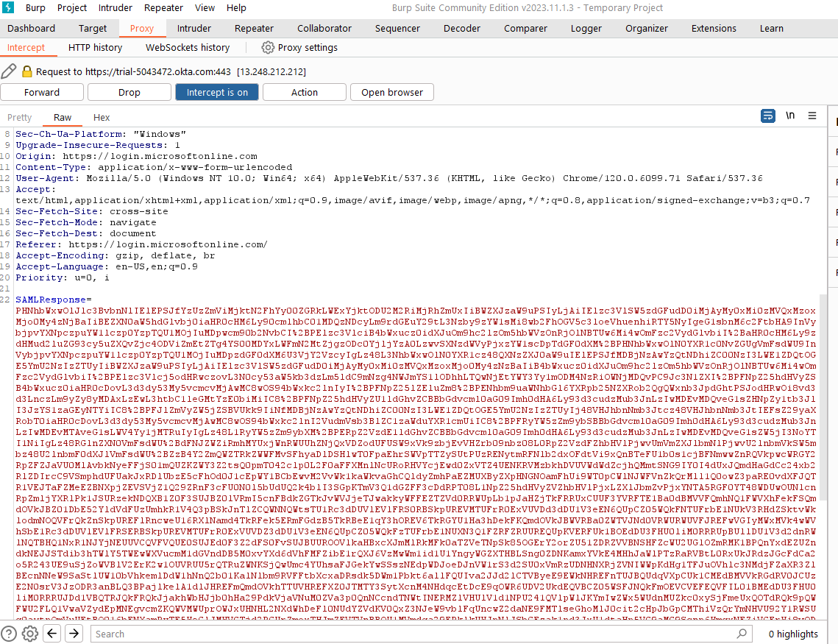This screenshot has width=838, height=644.
Task: Open the Repeater menu
Action: 163,7
